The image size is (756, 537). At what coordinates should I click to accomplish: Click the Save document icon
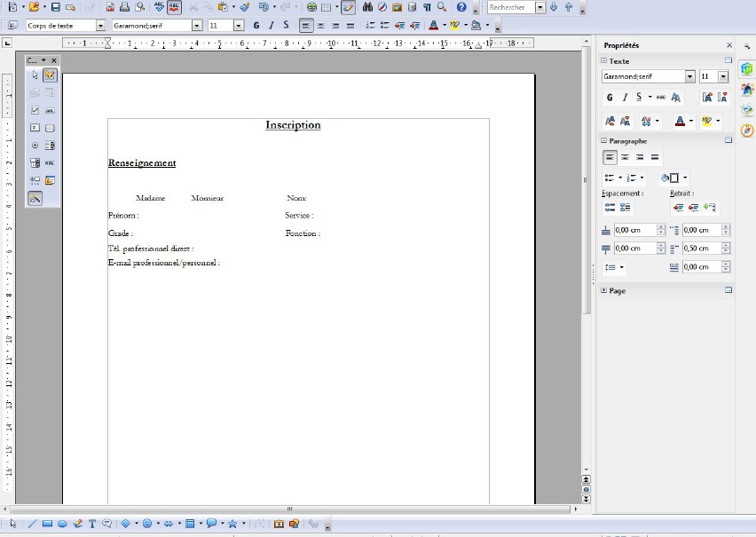(56, 7)
